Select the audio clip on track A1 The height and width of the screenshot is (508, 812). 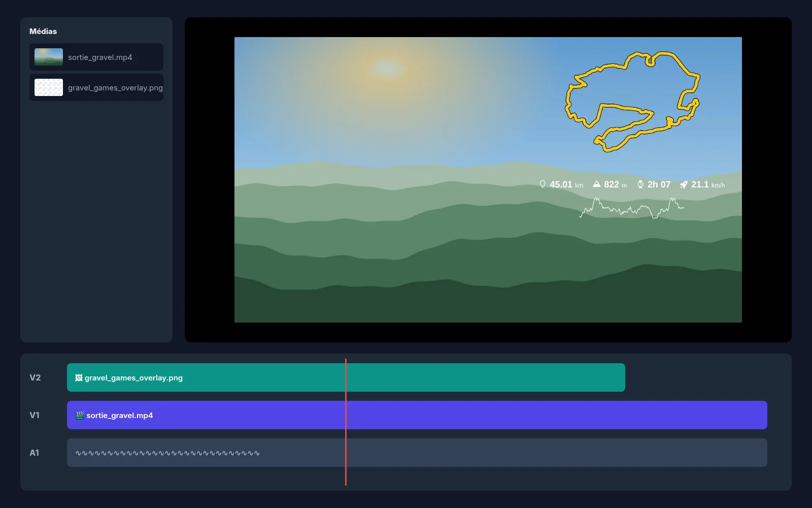pos(417,453)
